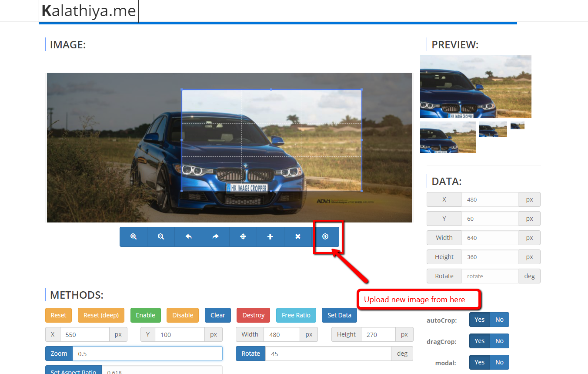Set modal option to No
The height and width of the screenshot is (374, 588).
click(x=499, y=362)
